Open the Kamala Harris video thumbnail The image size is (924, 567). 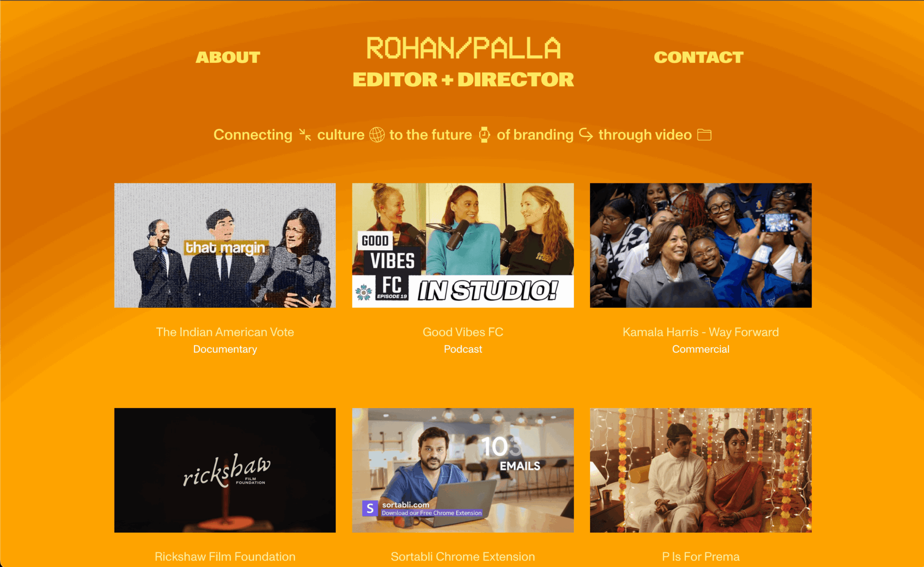point(701,245)
